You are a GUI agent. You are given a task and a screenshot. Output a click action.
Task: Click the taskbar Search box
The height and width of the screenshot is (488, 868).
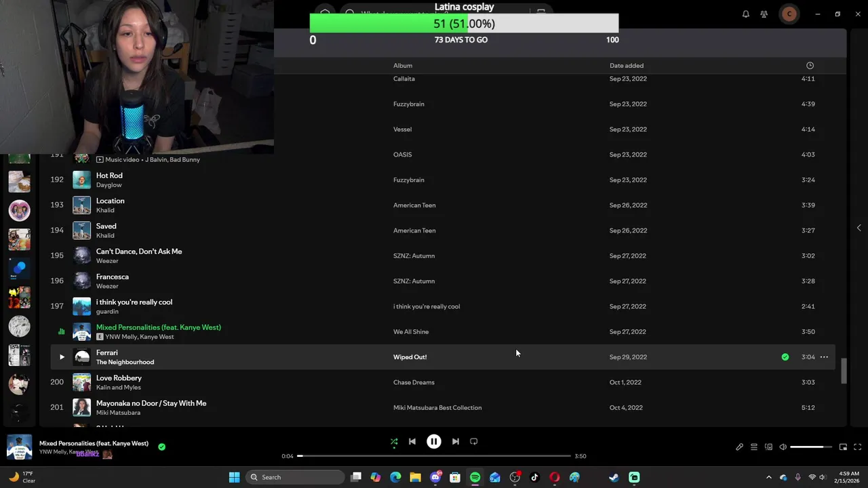(295, 477)
